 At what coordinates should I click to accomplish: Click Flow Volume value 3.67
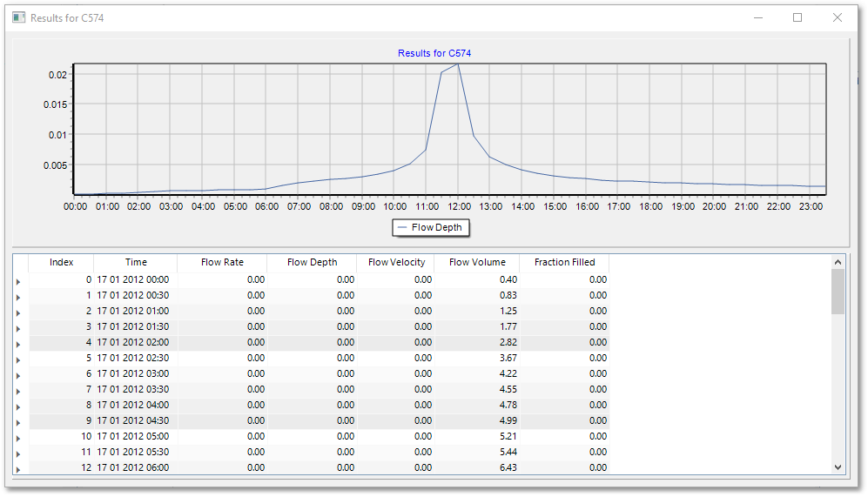tap(508, 358)
